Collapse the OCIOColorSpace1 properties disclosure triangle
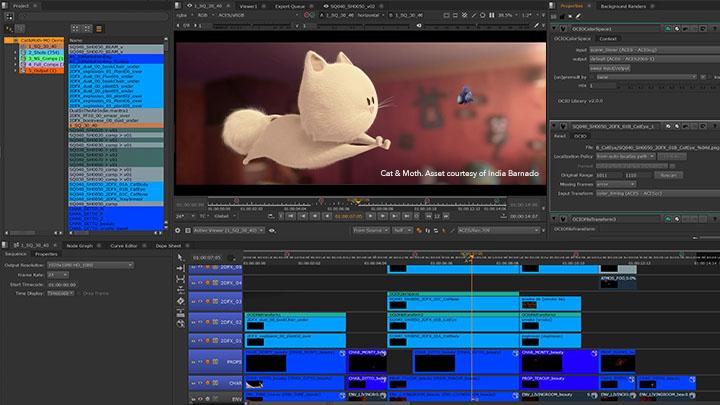720x405 pixels. pyautogui.click(x=554, y=29)
